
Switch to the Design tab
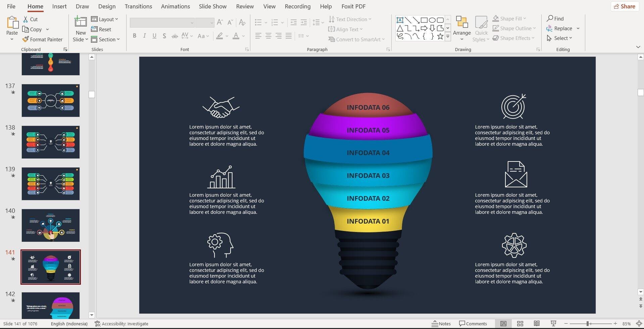pos(107,6)
